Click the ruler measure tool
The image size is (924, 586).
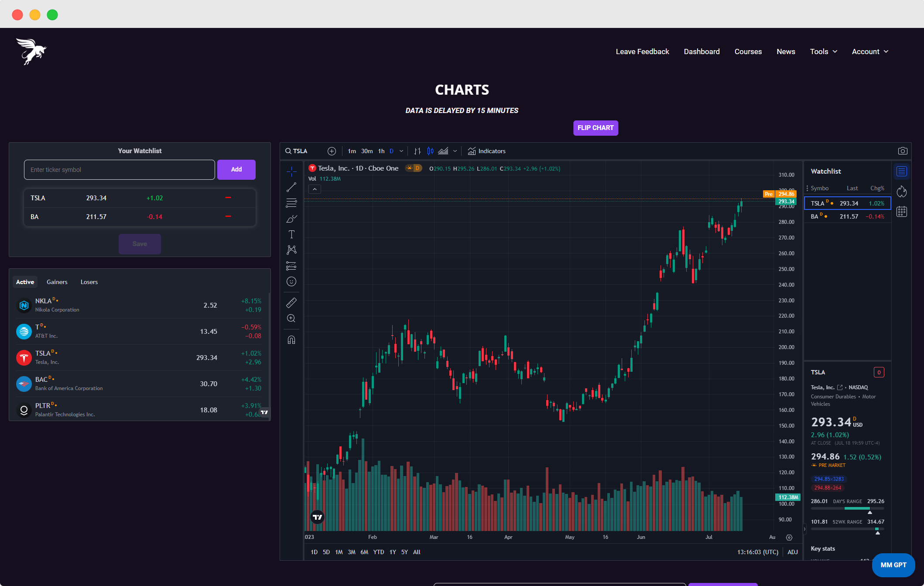pos(291,302)
